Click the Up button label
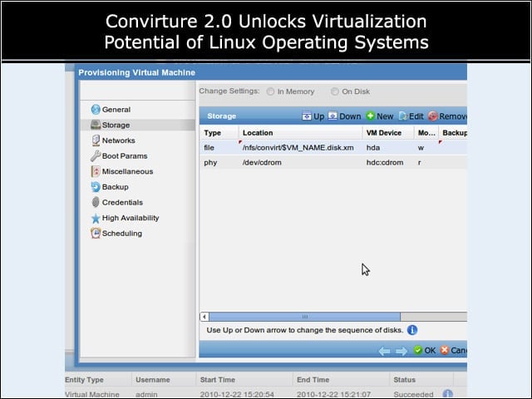 tap(318, 116)
